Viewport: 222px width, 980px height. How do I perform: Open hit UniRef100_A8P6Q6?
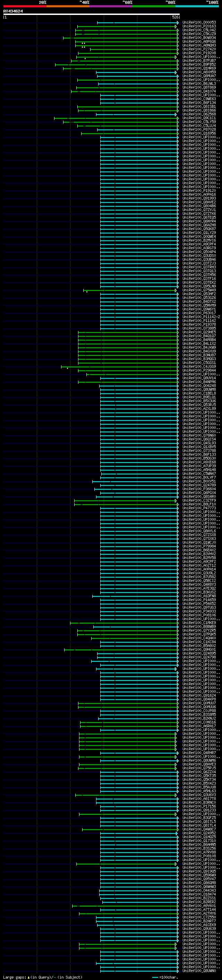(x=199, y=41)
